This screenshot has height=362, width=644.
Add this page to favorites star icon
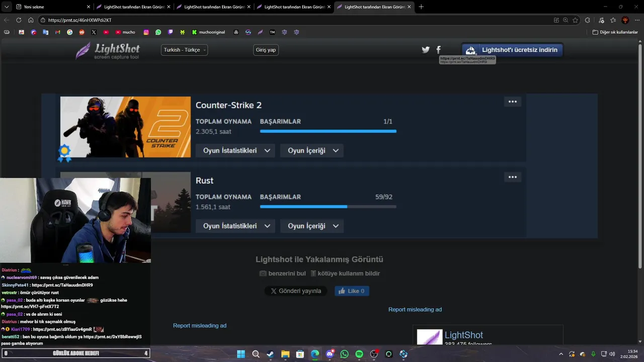576,20
